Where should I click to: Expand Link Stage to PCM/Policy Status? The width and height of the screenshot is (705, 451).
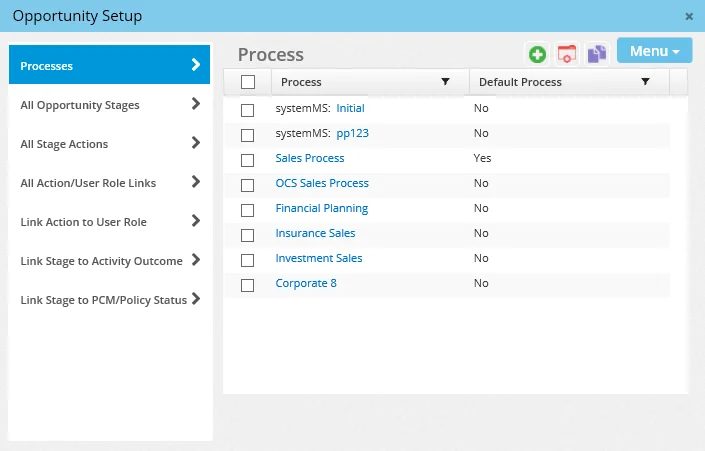110,299
